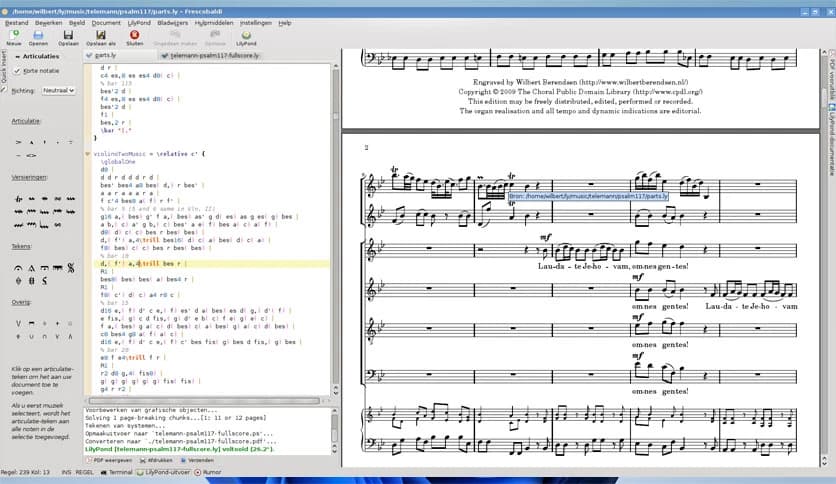This screenshot has height=484, width=836.
Task: Insert the accent articulation symbol
Action: 18,142
